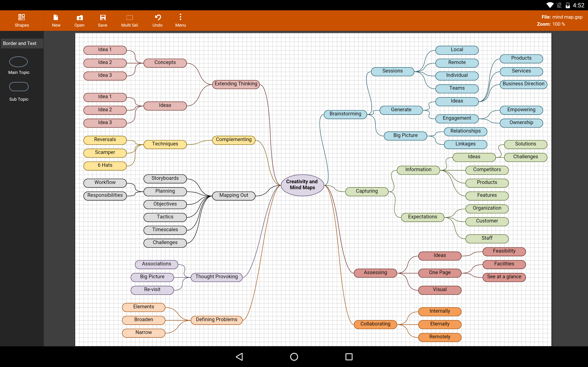Open the three-dot Menu
This screenshot has height=367, width=588.
(x=180, y=20)
